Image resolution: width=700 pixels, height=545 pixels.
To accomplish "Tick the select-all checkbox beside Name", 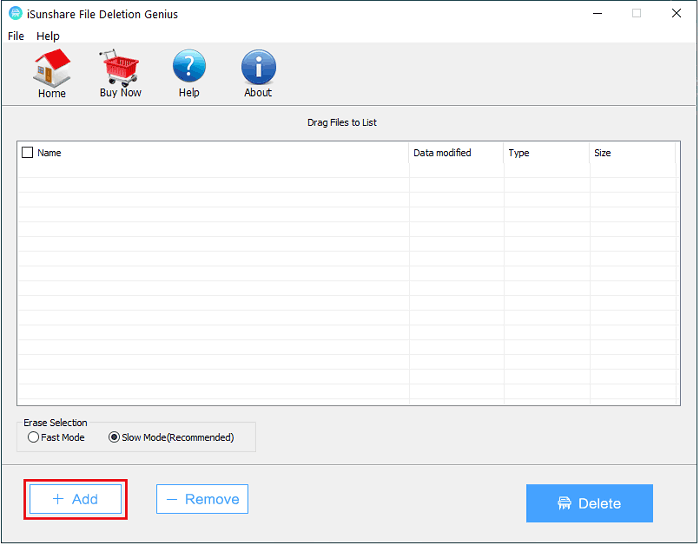I will (27, 153).
